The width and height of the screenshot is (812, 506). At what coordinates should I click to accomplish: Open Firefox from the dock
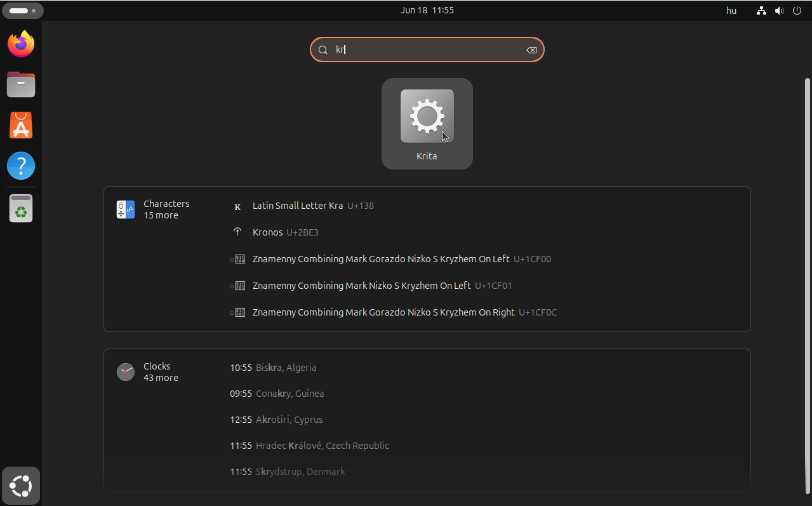point(21,44)
